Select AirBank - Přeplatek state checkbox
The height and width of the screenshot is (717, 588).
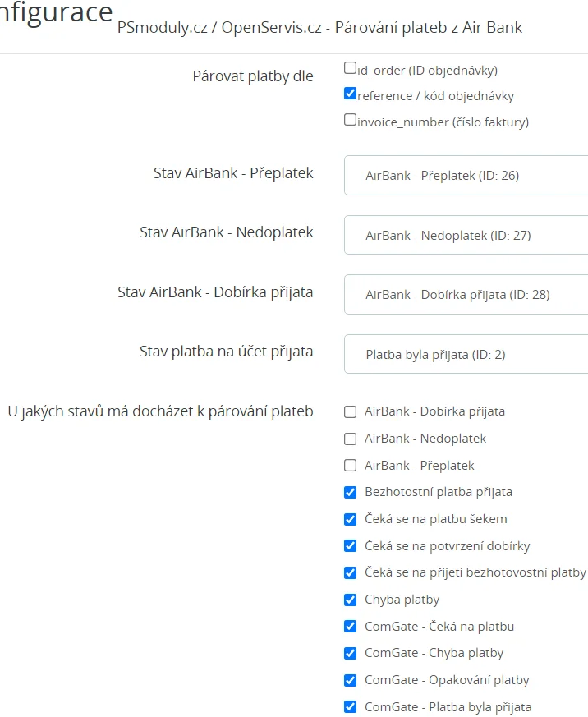[x=351, y=466]
